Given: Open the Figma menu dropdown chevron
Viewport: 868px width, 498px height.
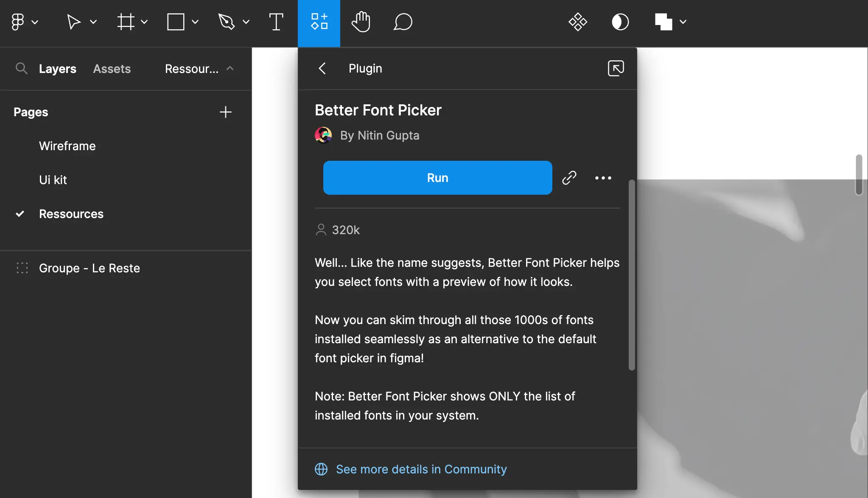Looking at the screenshot, I should coord(35,22).
